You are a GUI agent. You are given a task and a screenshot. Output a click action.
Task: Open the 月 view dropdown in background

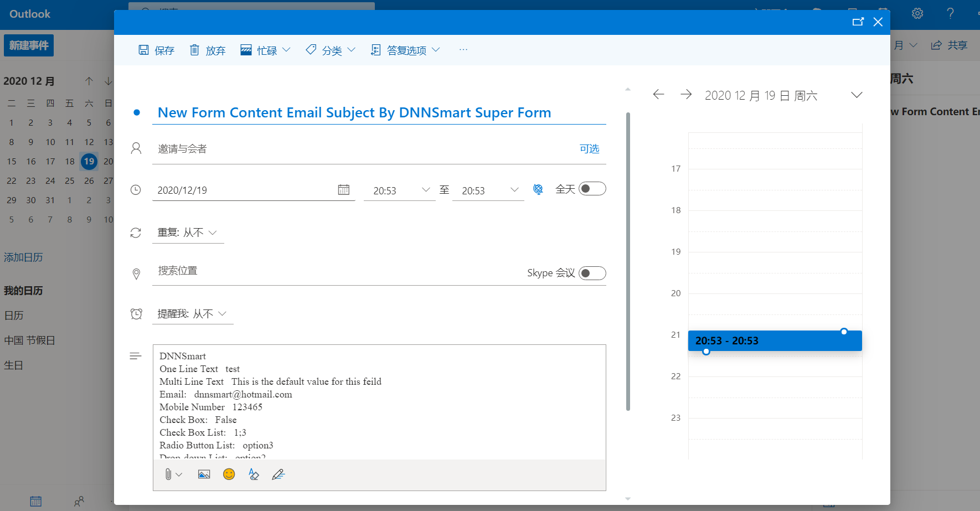[x=905, y=45]
